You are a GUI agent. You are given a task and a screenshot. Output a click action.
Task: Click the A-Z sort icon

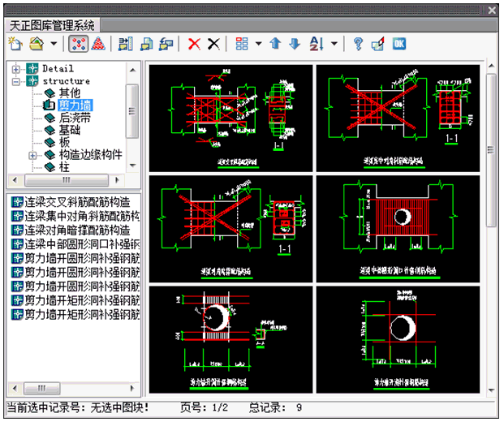tap(317, 44)
